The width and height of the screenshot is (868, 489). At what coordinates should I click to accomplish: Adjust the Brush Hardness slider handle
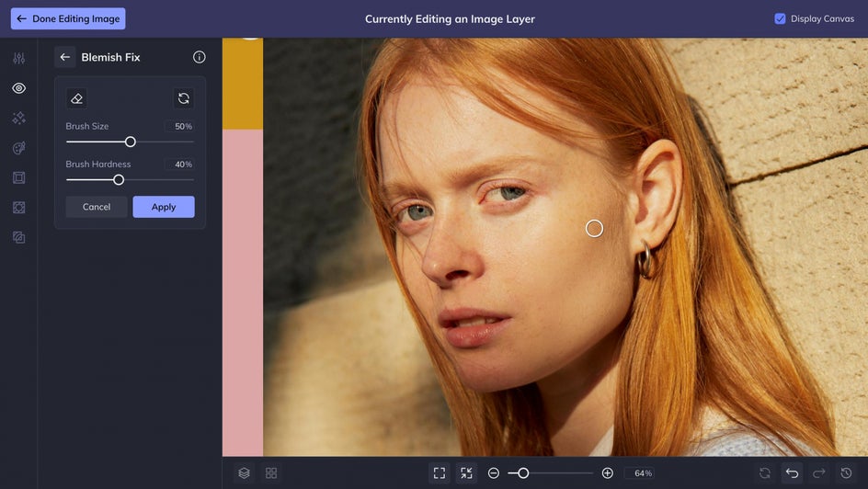tap(119, 180)
